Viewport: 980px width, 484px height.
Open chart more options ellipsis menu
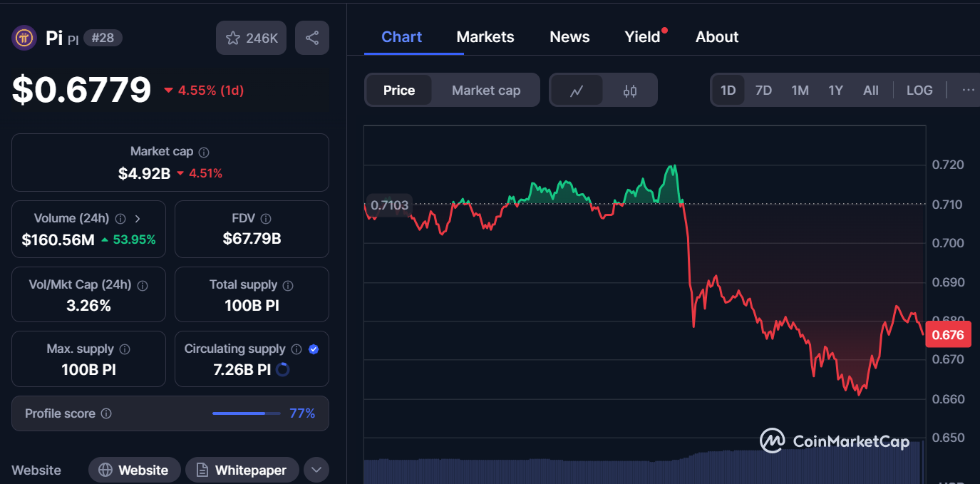click(968, 91)
